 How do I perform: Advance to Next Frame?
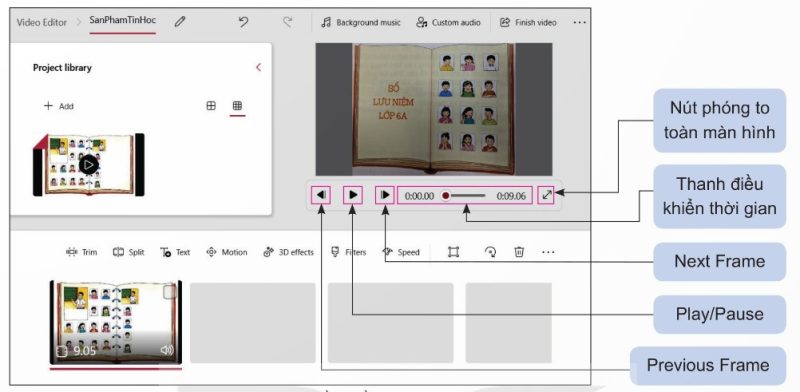(385, 195)
